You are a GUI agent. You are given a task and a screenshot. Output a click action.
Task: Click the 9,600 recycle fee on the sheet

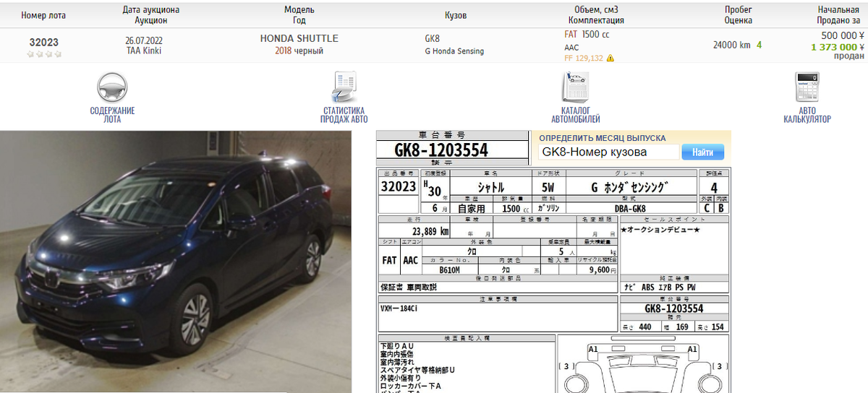[601, 269]
